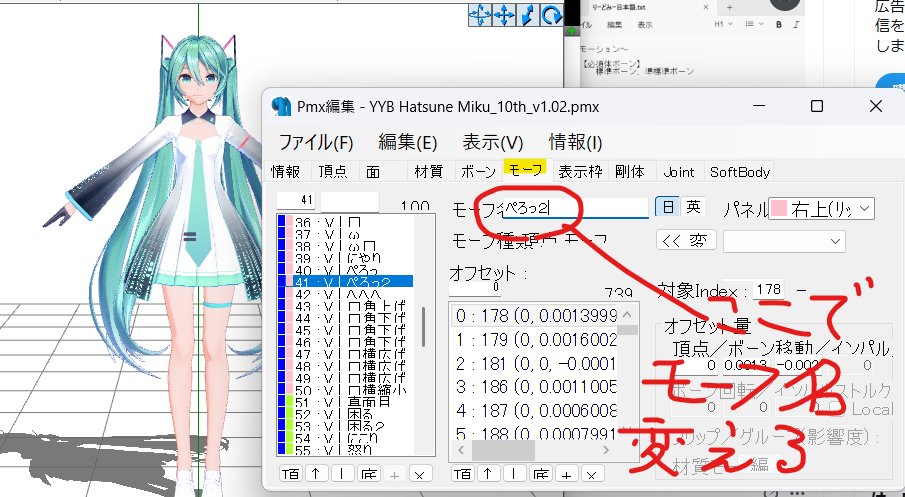Switch to the 頂点 tab

point(333,171)
